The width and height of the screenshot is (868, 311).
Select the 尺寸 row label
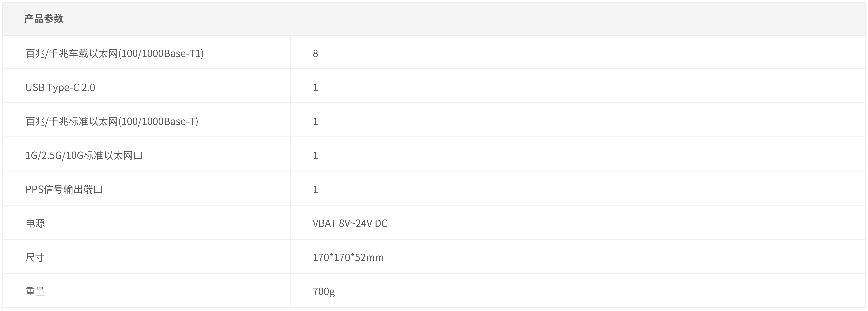coord(35,257)
